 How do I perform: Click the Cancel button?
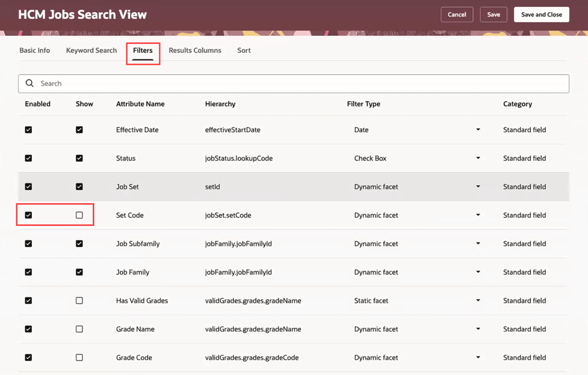[x=457, y=15]
